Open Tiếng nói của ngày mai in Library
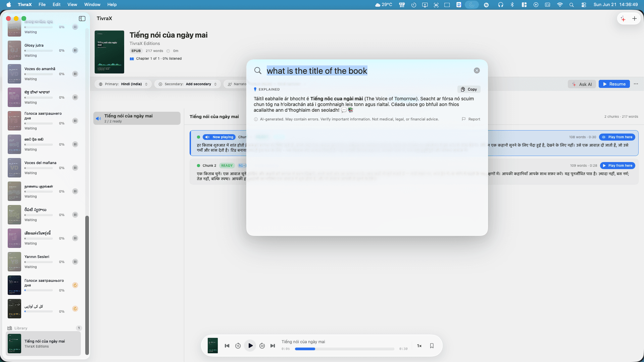The width and height of the screenshot is (644, 362). click(43, 344)
